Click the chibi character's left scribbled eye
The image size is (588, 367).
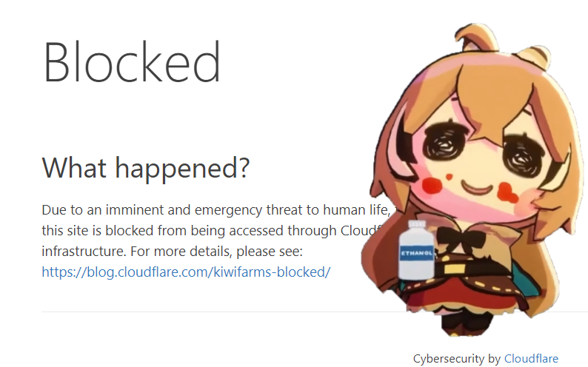(444, 144)
